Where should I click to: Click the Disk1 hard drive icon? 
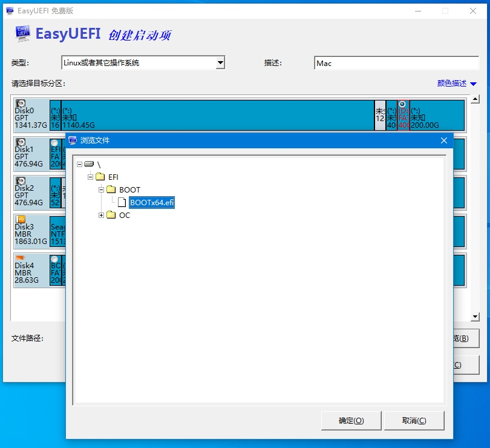tap(21, 142)
